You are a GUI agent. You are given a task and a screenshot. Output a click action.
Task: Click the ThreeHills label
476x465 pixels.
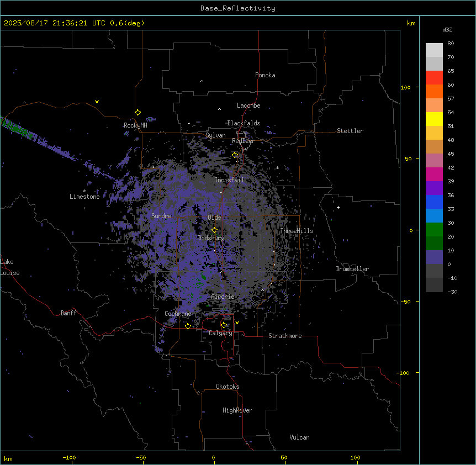(297, 231)
